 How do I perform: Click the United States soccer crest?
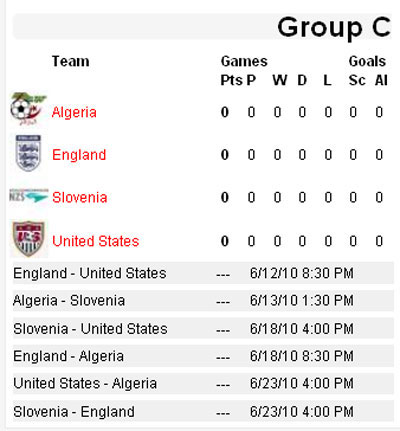[29, 239]
